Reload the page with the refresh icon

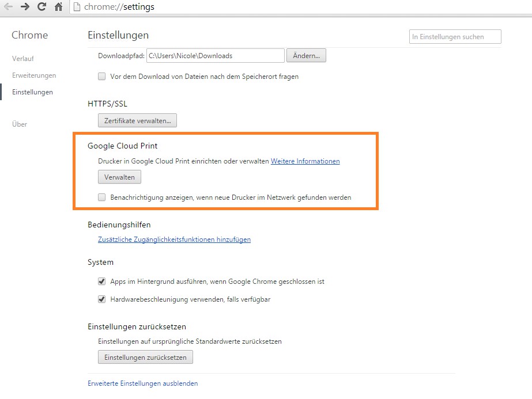(41, 7)
